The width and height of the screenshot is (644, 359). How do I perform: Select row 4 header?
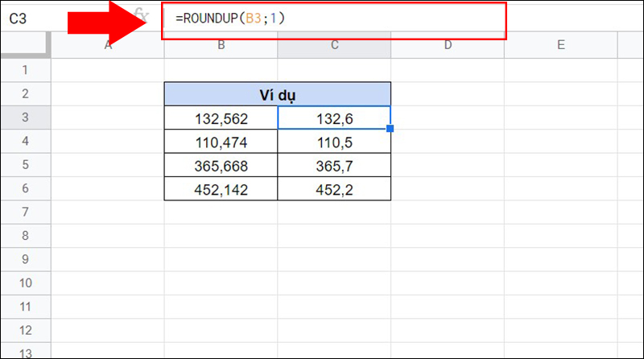pyautogui.click(x=26, y=142)
